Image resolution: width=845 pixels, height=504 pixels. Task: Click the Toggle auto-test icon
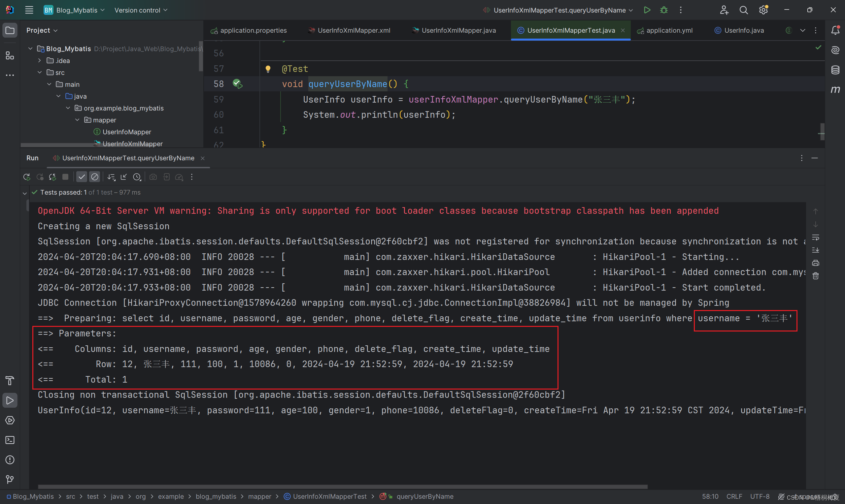(x=52, y=177)
